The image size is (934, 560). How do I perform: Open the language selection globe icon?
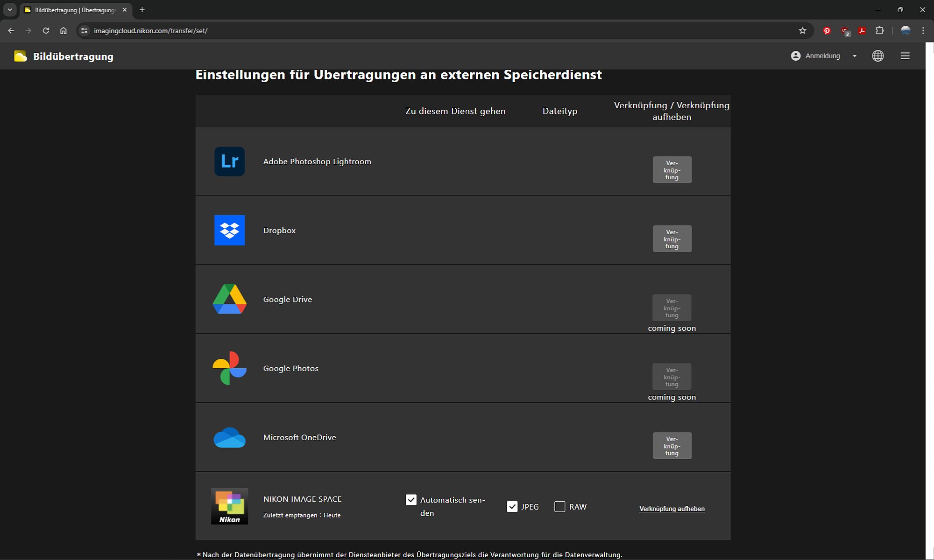[877, 56]
